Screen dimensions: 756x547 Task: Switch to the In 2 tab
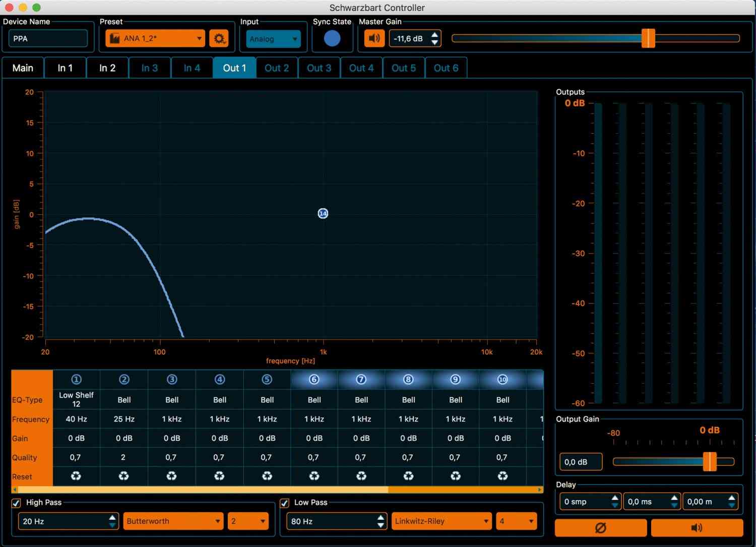coord(107,68)
